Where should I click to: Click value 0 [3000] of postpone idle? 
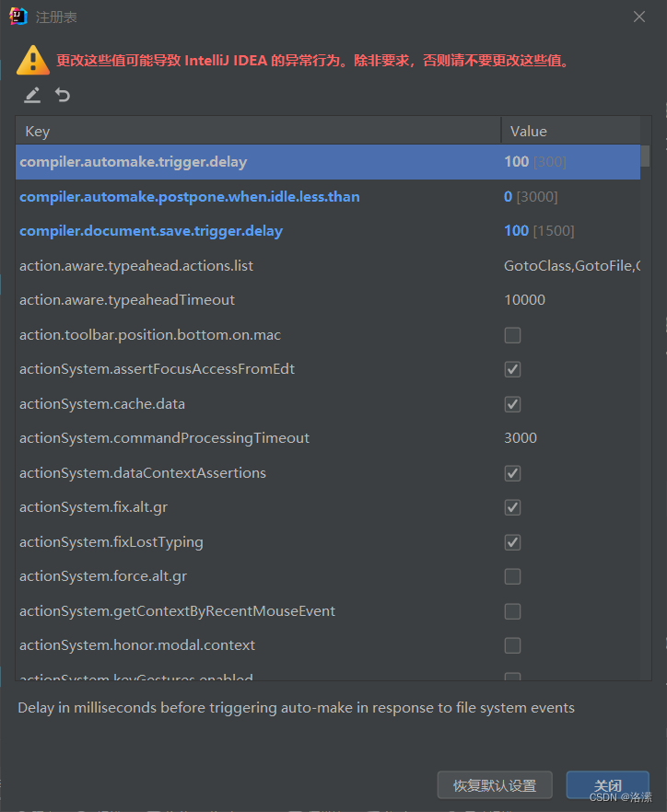click(x=531, y=197)
